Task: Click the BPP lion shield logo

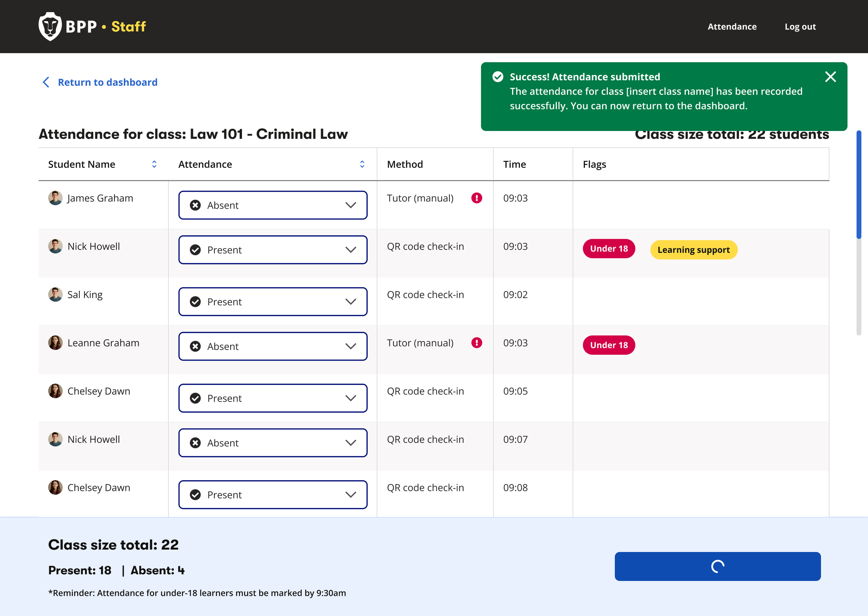Action: (x=50, y=26)
